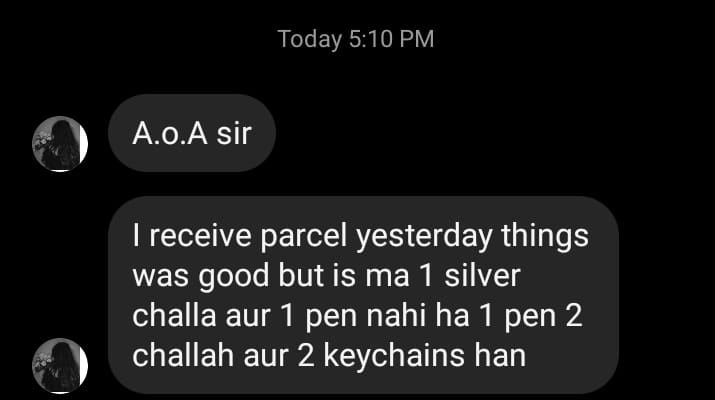Tap the profile picture next to the parcel message

[60, 366]
